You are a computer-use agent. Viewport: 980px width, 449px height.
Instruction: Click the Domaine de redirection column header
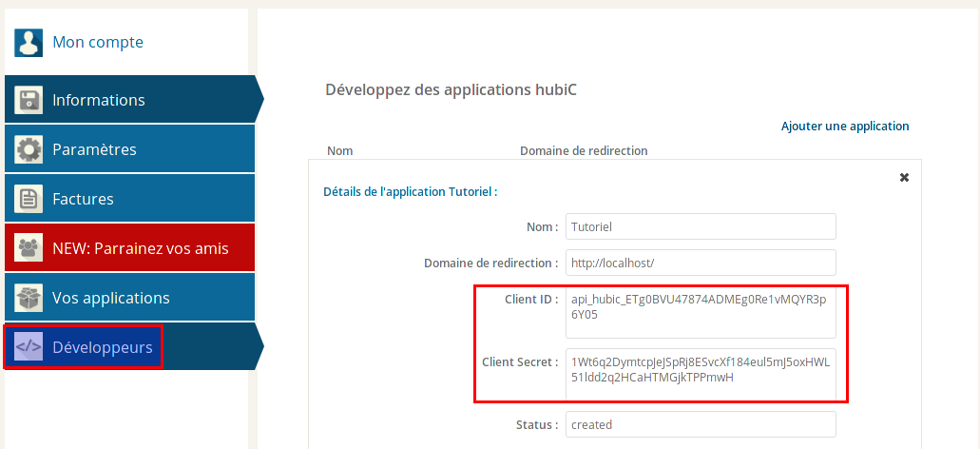tap(584, 150)
